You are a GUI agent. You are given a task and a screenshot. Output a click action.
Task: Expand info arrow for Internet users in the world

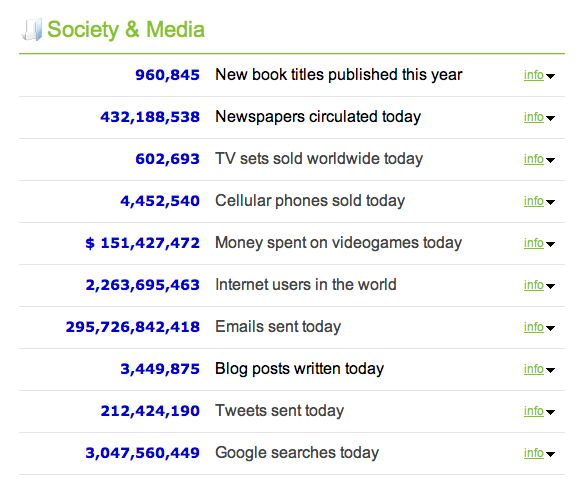(x=550, y=286)
